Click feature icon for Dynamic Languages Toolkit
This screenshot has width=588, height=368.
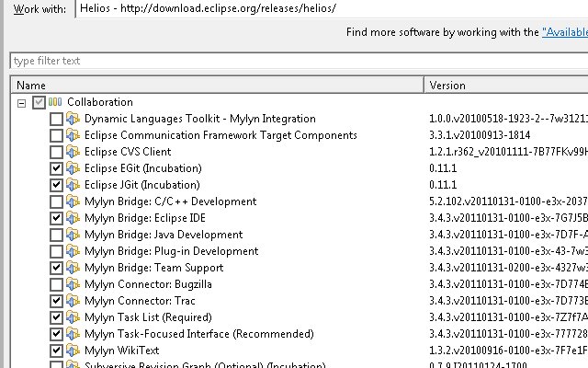(x=73, y=119)
